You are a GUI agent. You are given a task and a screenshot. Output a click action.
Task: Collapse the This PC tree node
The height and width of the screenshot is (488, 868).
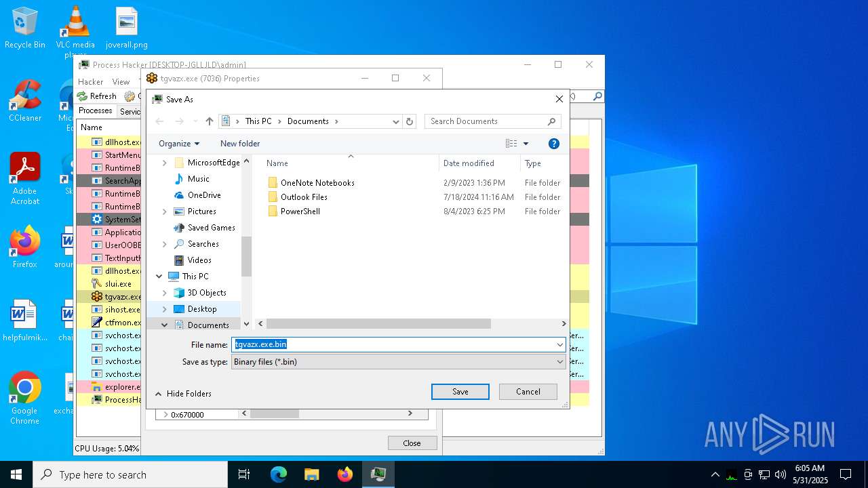tap(159, 277)
